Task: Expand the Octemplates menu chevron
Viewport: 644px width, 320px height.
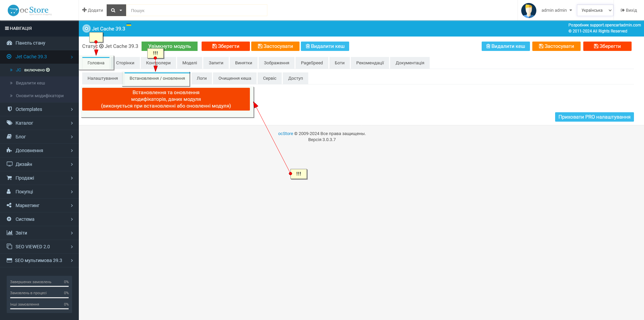Action: pyautogui.click(x=72, y=109)
